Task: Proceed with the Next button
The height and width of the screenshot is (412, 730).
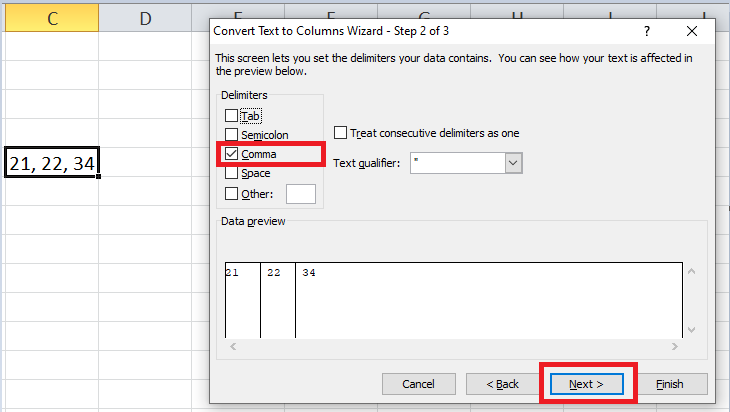Action: (586, 384)
